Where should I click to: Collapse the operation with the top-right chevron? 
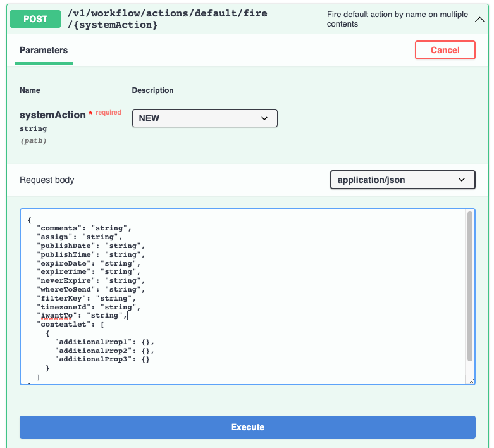click(x=479, y=19)
